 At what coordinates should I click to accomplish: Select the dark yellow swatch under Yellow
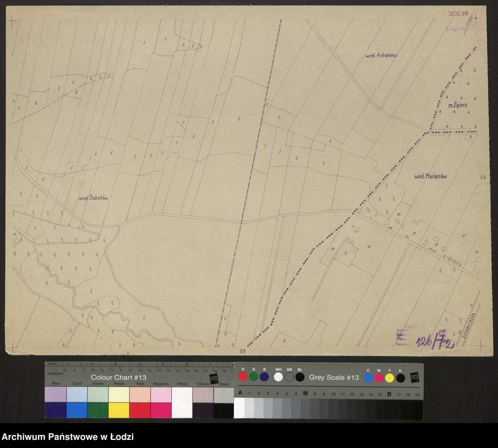(118, 410)
